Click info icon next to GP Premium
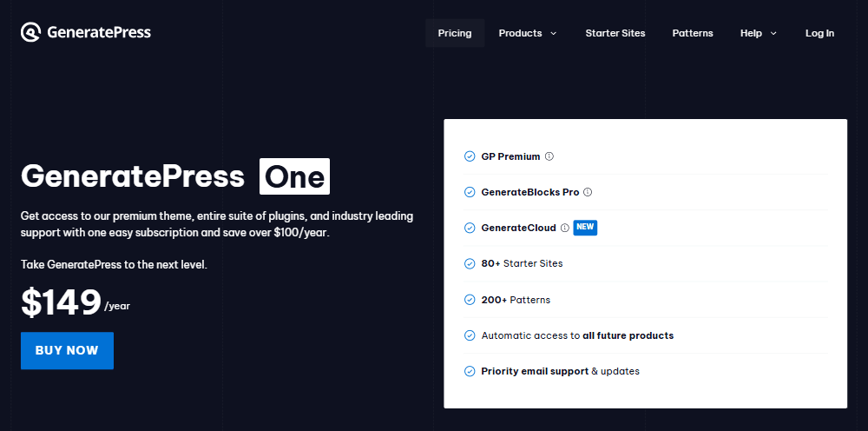The height and width of the screenshot is (431, 868). pyautogui.click(x=549, y=156)
